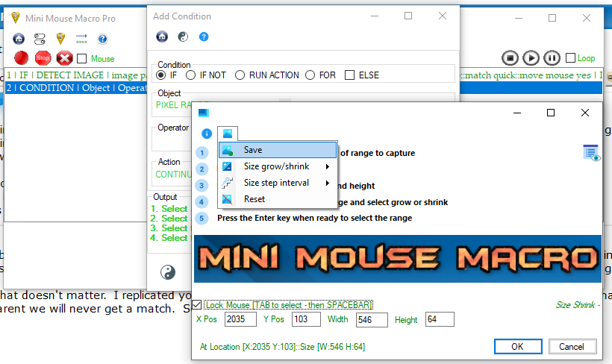The image size is (612, 364).
Task: Click output line '1. Select'
Action: 169,209
